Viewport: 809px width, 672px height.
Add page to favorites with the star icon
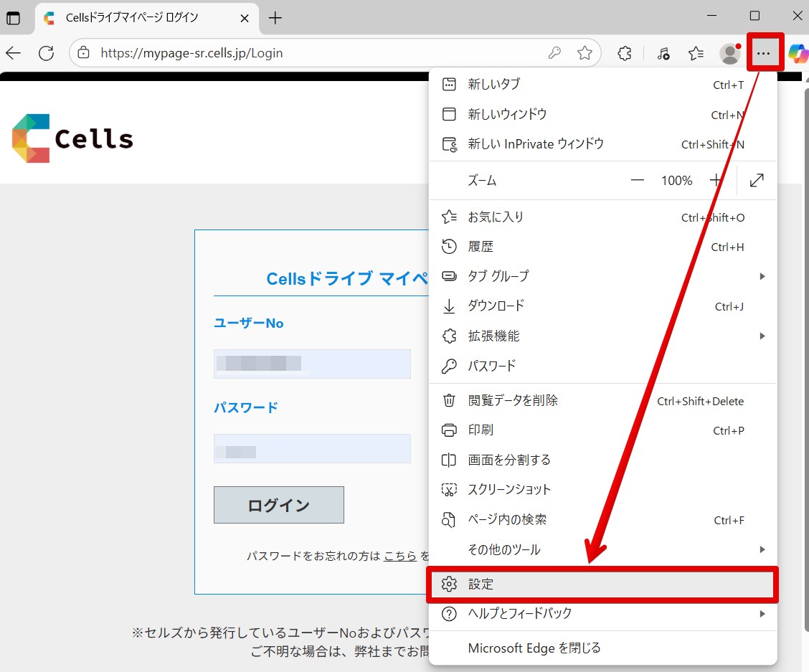[585, 52]
